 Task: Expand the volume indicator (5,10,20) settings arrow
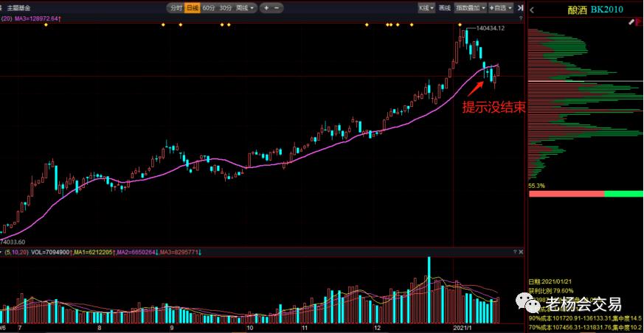click(x=1, y=251)
